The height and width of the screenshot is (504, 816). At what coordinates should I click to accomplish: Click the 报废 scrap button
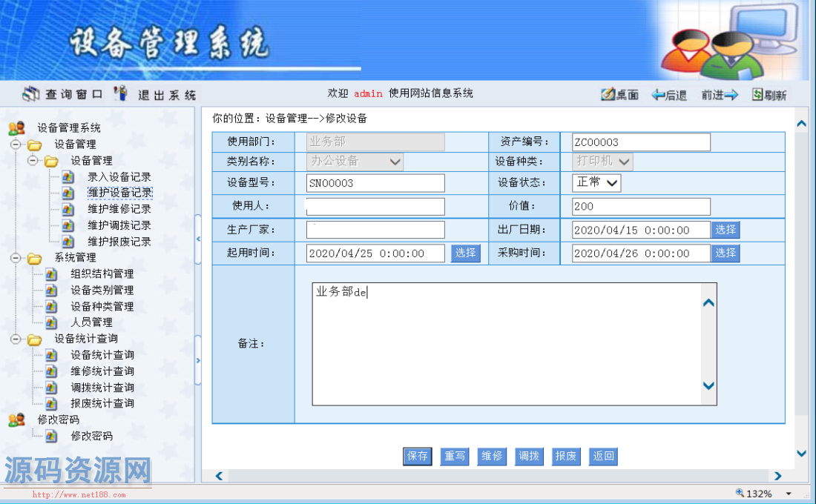566,456
